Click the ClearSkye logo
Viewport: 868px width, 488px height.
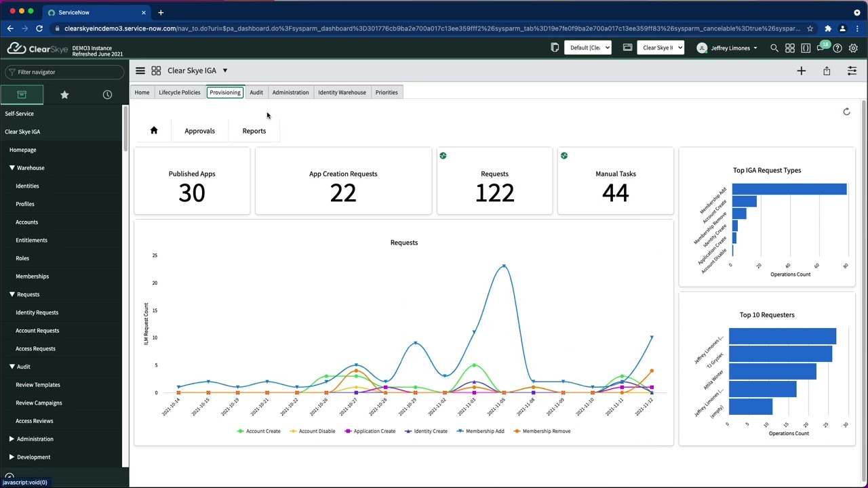37,48
